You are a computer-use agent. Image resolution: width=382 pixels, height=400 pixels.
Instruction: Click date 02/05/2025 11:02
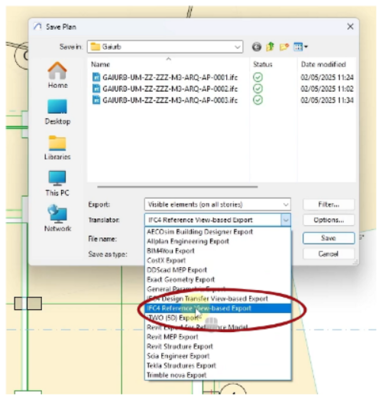pos(327,89)
